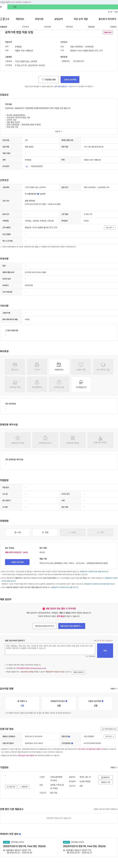Screen dimensions: 118x868
Task: Open 지도 보기 dropdown beside 아산고용센터
Action: 110,737
